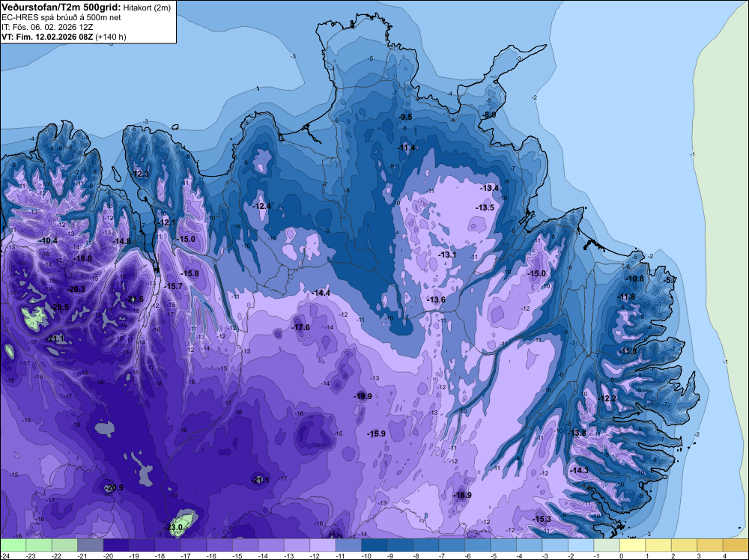This screenshot has height=560, width=749.
Task: Click the -13.6 temperature label
Action: 436,299
